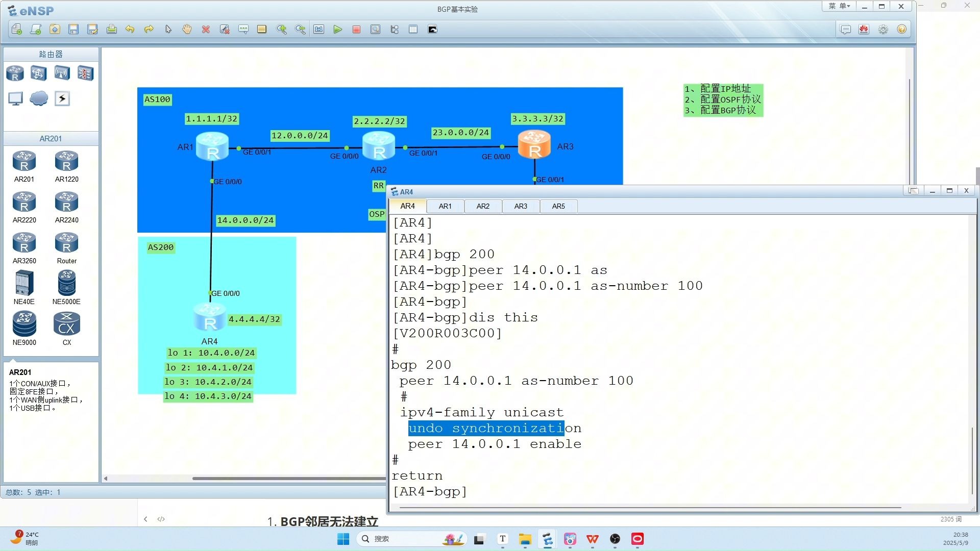The width and height of the screenshot is (980, 551).
Task: Add a text note with the text tool
Action: pyautogui.click(x=243, y=30)
